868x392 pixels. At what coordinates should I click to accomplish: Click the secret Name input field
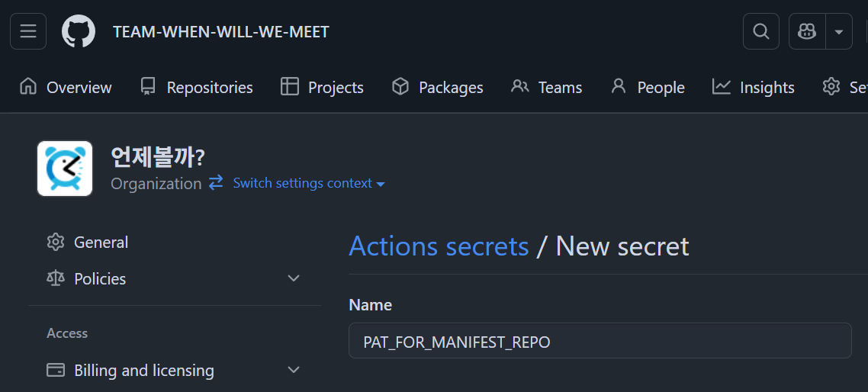pyautogui.click(x=600, y=341)
